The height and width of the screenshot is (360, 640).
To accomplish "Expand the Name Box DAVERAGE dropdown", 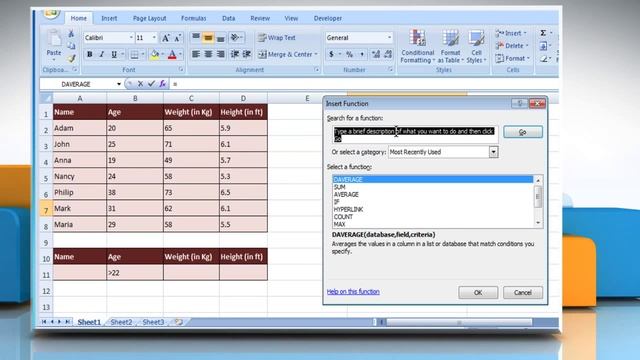I will (x=119, y=84).
